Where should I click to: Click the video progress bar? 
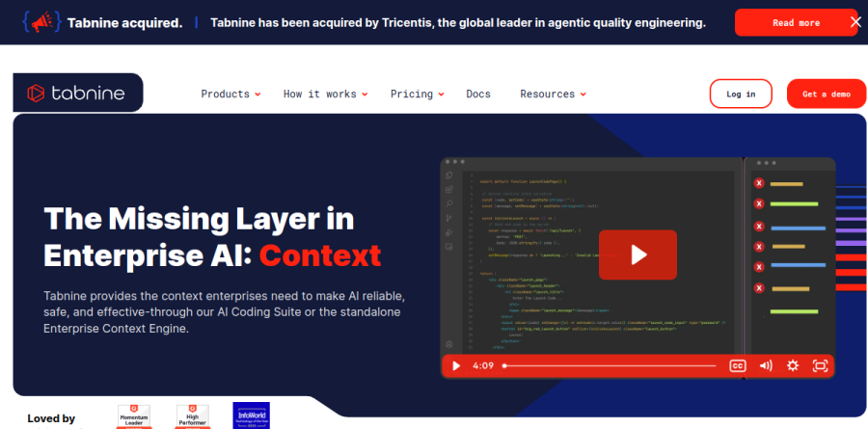pos(610,366)
